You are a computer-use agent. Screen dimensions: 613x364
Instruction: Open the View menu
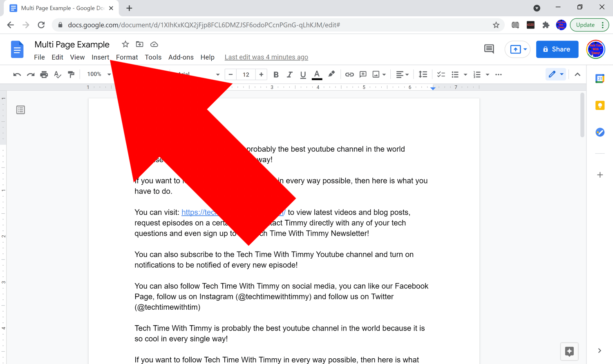click(x=77, y=57)
